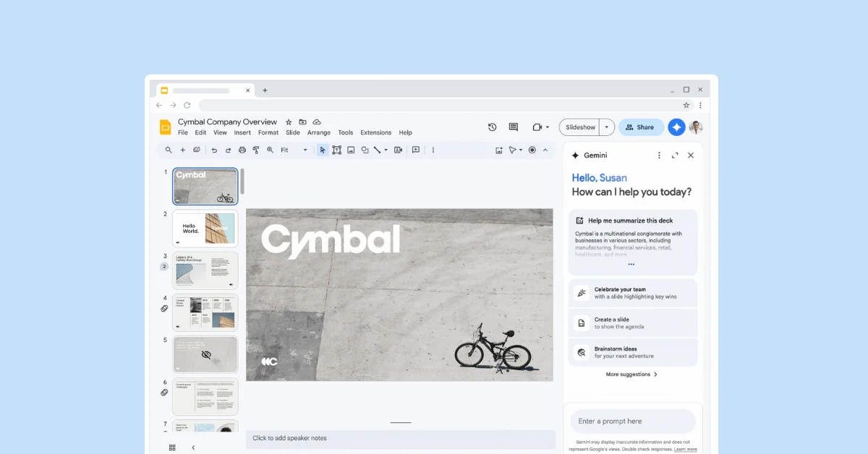Click to add speaker notes field
Viewport: 868px width, 454px height.
(x=401, y=438)
